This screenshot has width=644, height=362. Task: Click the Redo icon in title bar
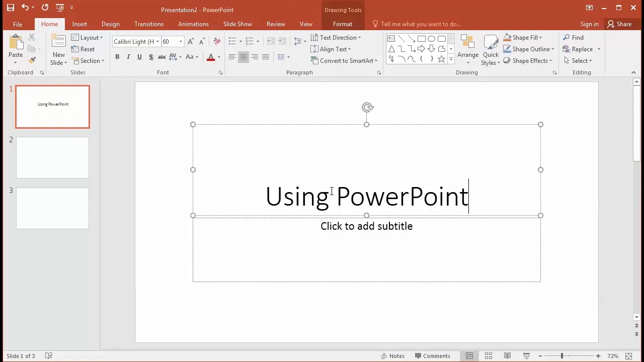pyautogui.click(x=45, y=8)
